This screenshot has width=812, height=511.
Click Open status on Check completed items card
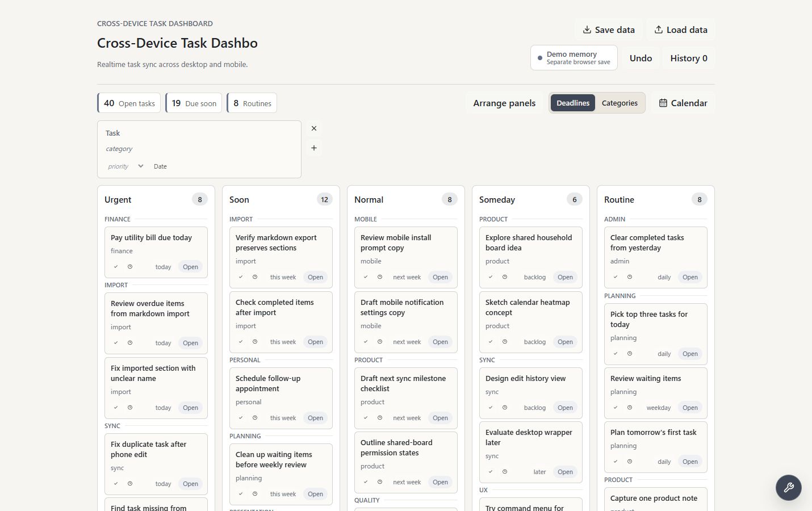pos(315,342)
